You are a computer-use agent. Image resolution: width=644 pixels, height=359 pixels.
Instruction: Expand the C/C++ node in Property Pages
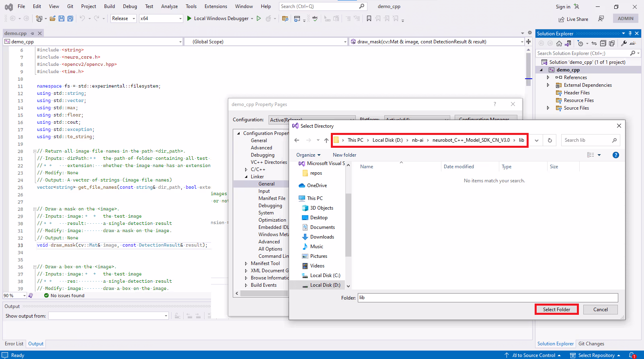point(246,169)
